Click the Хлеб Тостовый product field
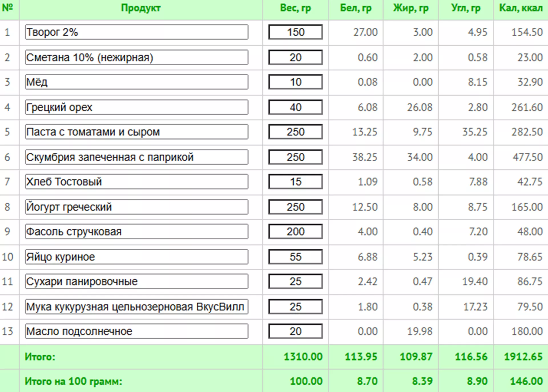Screen dimensions: 548x392 point(136,182)
